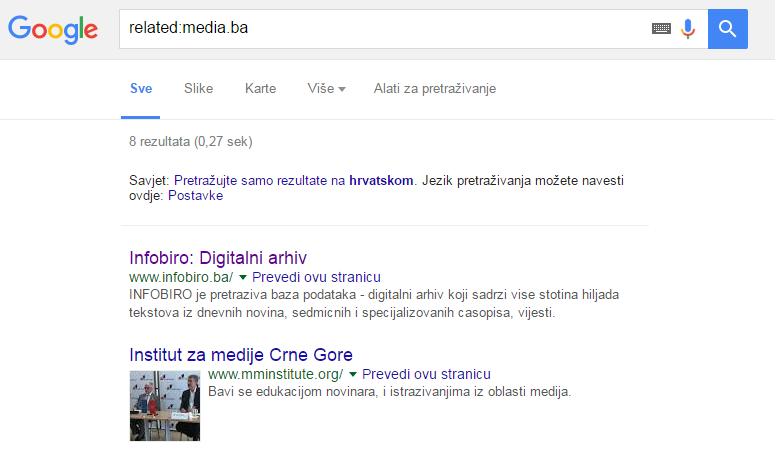
Task: Click the 8 rezultata count text
Action: click(x=191, y=142)
